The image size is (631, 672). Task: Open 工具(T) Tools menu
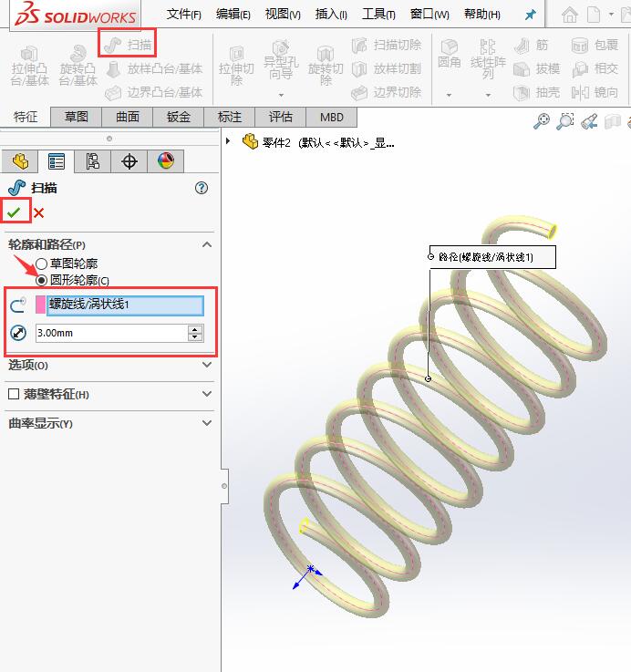point(378,15)
